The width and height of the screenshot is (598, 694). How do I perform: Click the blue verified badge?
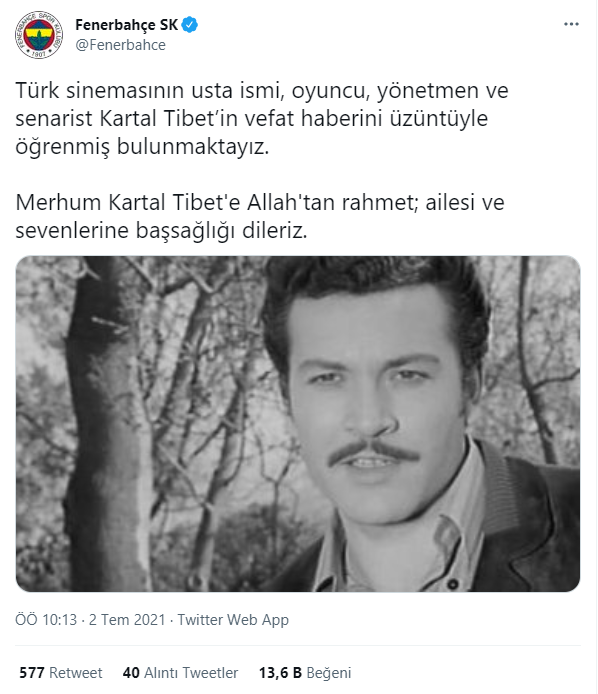[190, 25]
